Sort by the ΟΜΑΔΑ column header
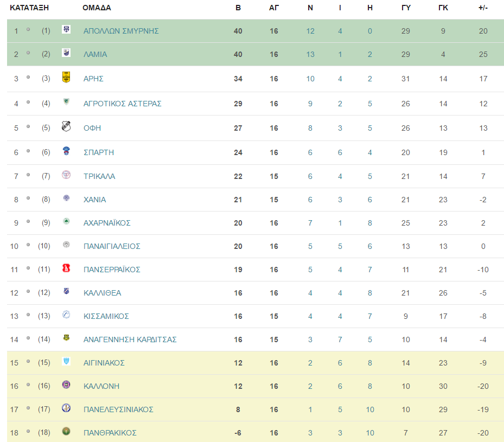The height and width of the screenshot is (442, 504). click(97, 8)
